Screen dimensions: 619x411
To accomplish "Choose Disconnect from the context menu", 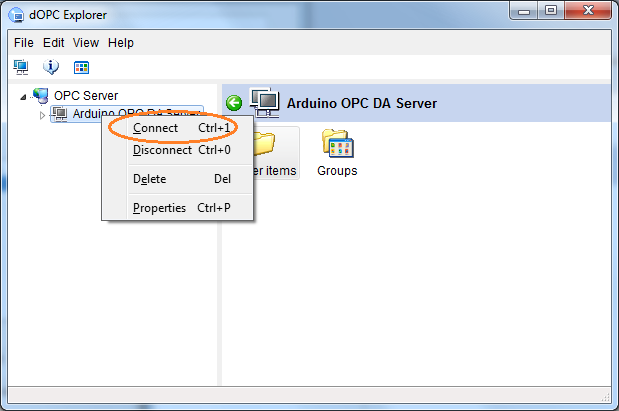I will [162, 150].
